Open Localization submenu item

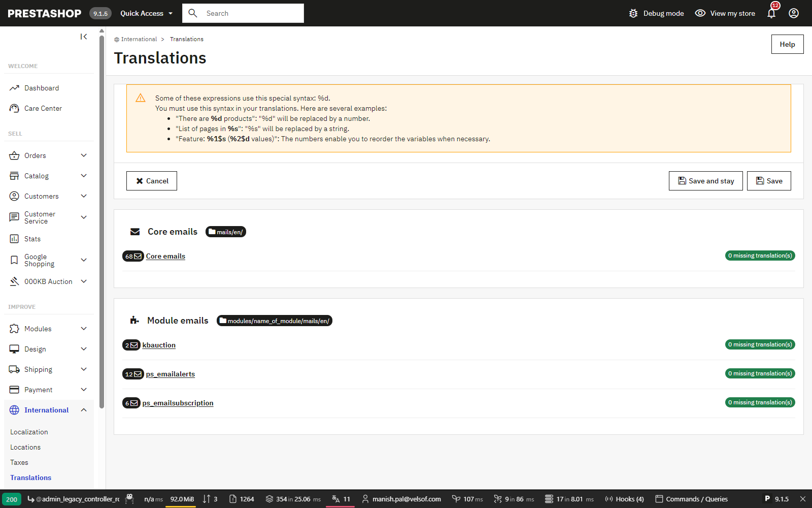pyautogui.click(x=29, y=432)
